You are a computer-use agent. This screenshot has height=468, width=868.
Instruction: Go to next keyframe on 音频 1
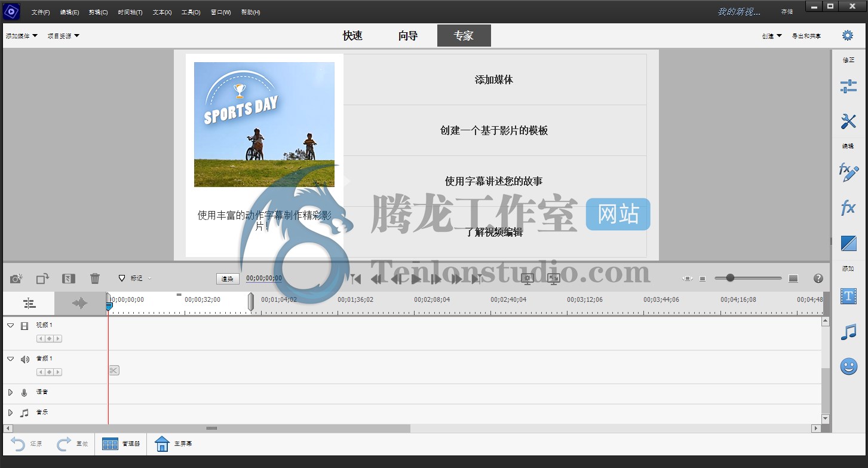click(x=58, y=372)
